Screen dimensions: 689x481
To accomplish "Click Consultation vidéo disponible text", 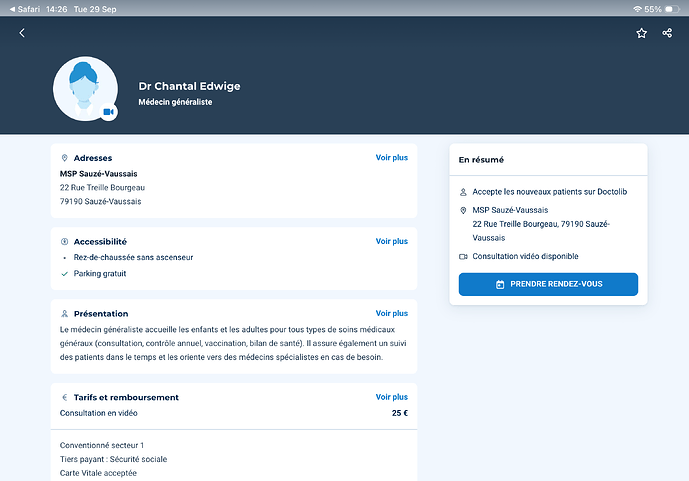I will 525,257.
